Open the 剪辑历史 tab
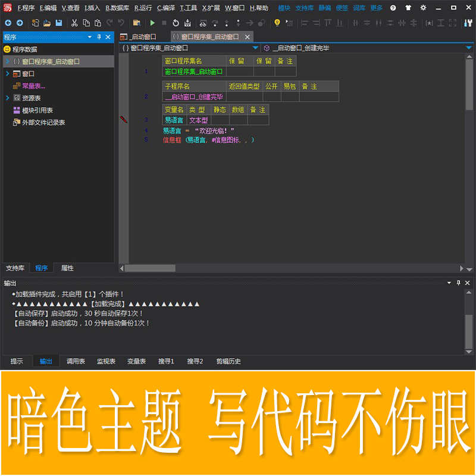 pyautogui.click(x=228, y=361)
